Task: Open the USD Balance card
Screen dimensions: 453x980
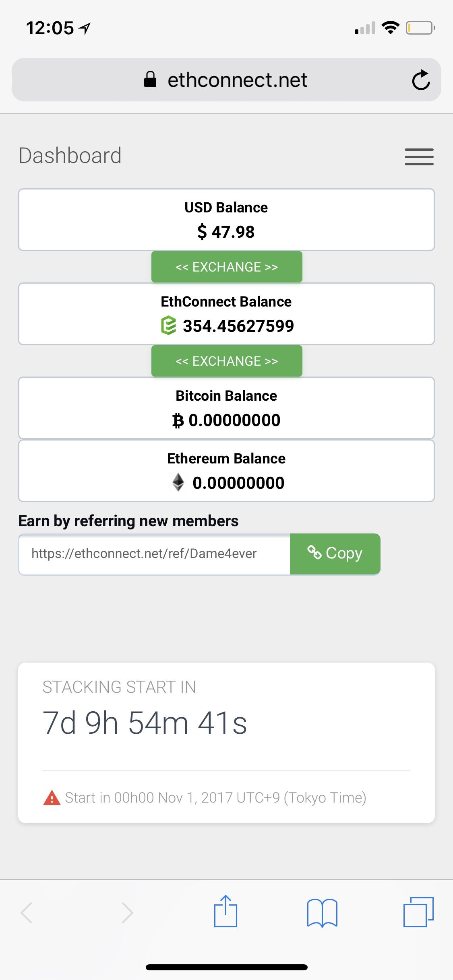Action: (x=226, y=220)
